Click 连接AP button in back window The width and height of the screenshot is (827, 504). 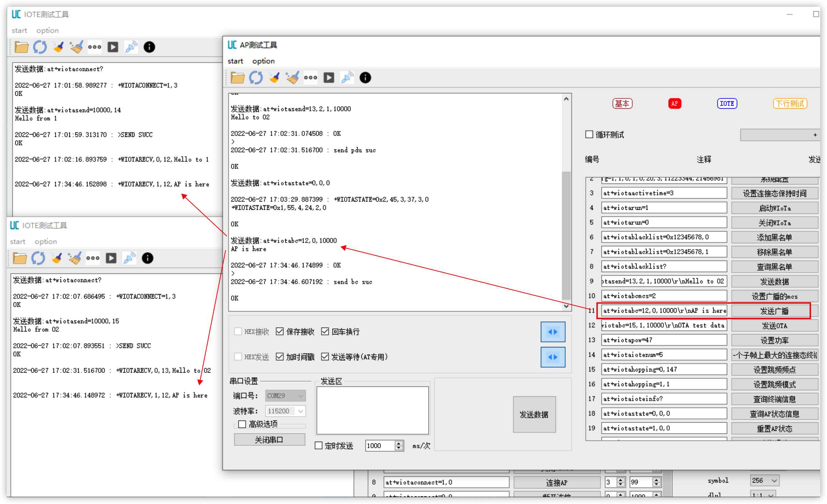click(557, 483)
